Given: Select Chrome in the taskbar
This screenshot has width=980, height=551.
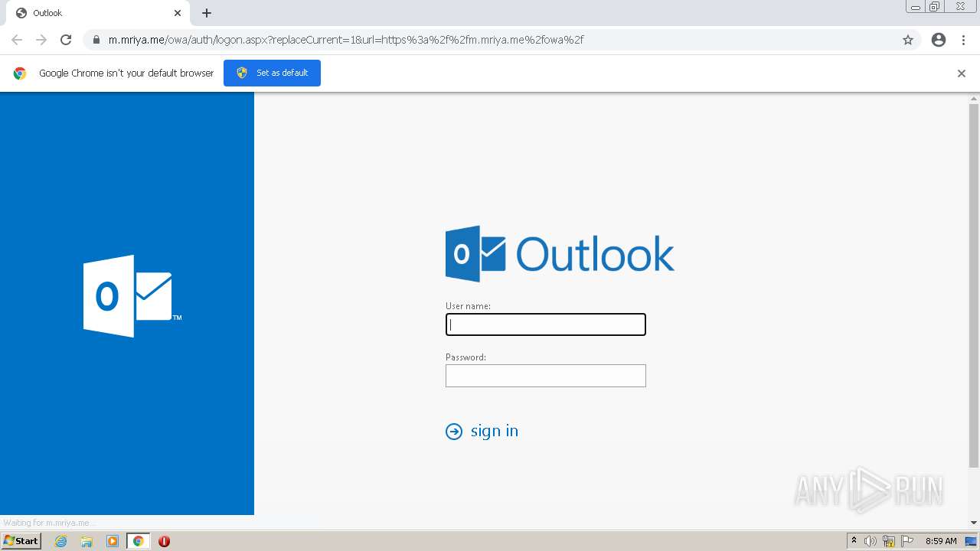Looking at the screenshot, I should (x=139, y=541).
